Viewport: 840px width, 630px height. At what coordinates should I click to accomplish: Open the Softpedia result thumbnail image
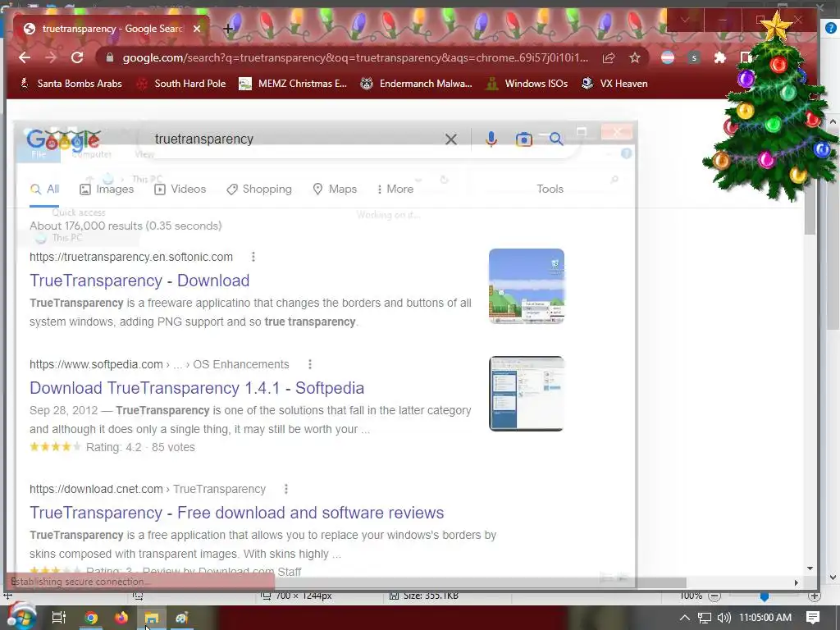526,393
